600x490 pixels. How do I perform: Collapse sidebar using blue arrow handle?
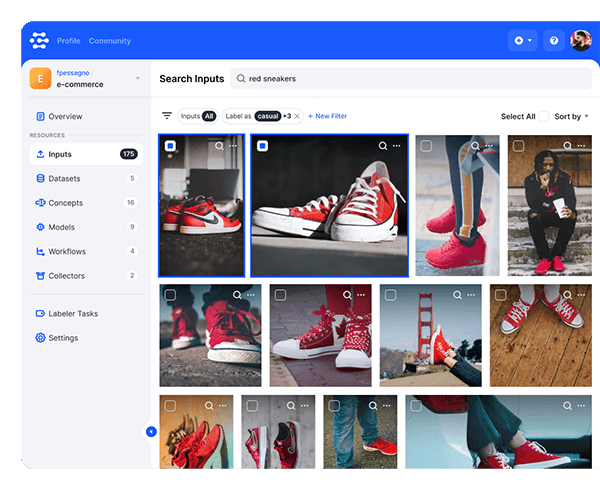click(151, 432)
